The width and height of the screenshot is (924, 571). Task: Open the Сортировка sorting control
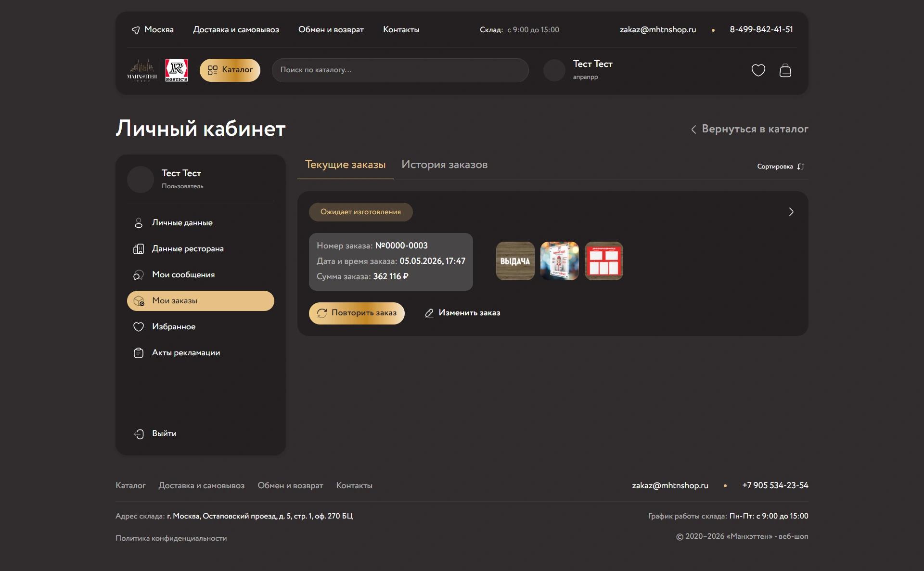click(781, 167)
